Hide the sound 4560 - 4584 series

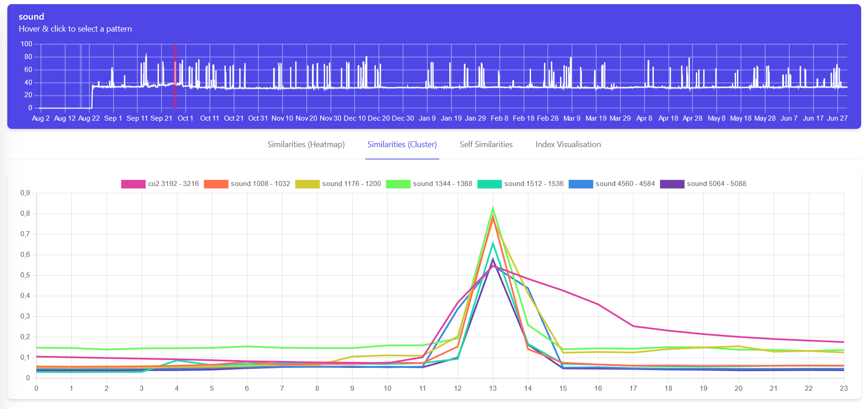[x=625, y=184]
